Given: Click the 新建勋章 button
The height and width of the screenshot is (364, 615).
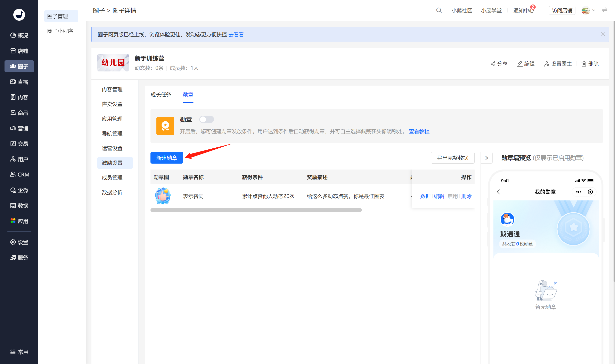Looking at the screenshot, I should pos(166,158).
